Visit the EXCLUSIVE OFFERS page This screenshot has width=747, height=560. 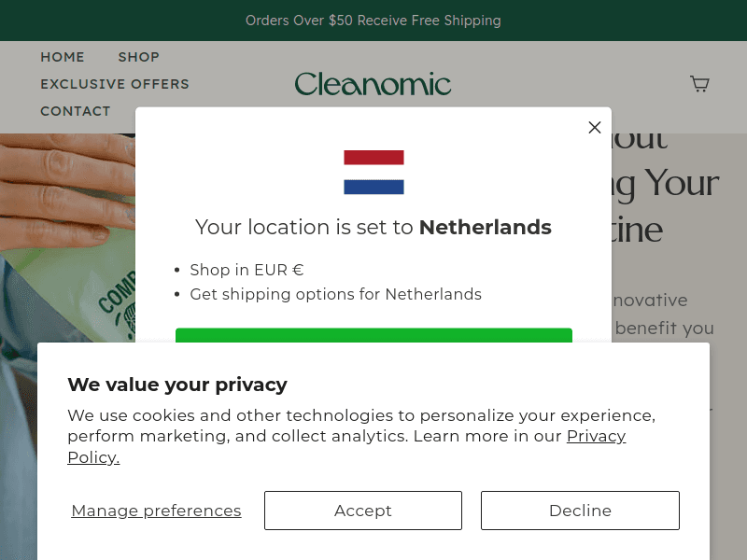coord(114,84)
